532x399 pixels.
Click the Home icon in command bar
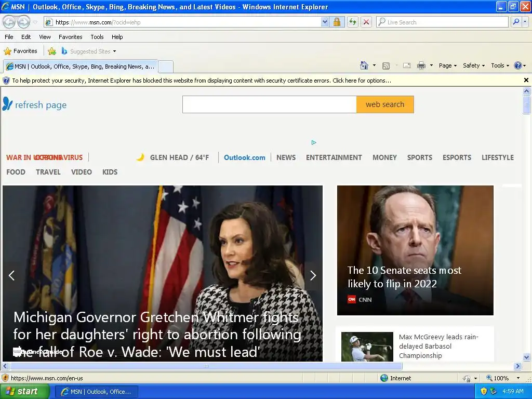pyautogui.click(x=364, y=65)
